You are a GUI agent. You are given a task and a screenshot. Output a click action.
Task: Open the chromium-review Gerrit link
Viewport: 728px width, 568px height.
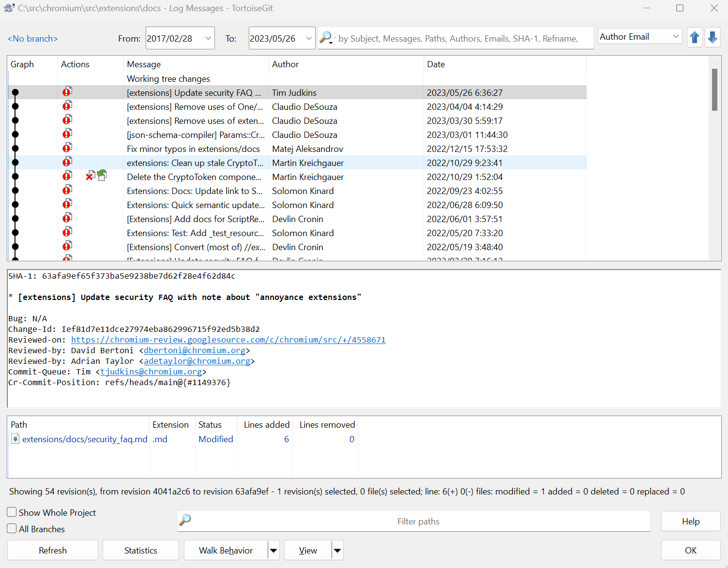point(227,340)
